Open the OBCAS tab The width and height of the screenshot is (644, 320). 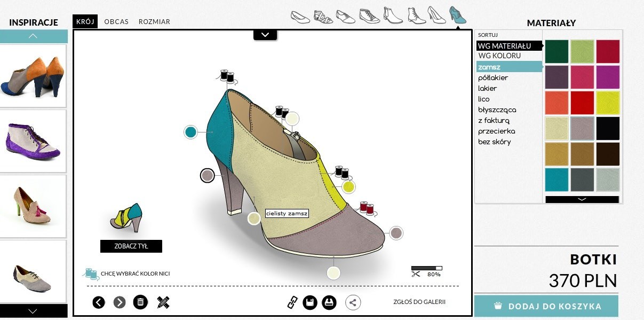coord(116,22)
